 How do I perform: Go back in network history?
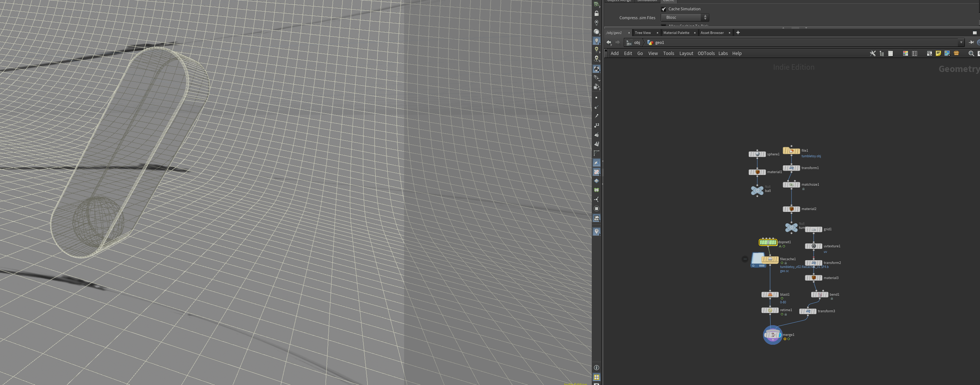[x=609, y=42]
